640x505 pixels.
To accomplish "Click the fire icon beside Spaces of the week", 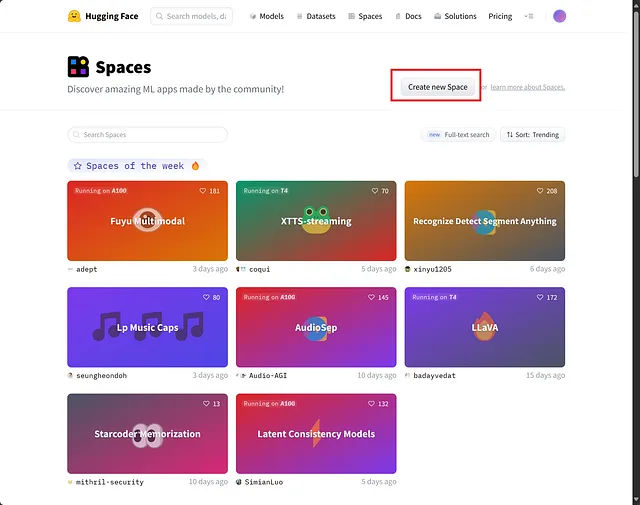I will [x=196, y=166].
